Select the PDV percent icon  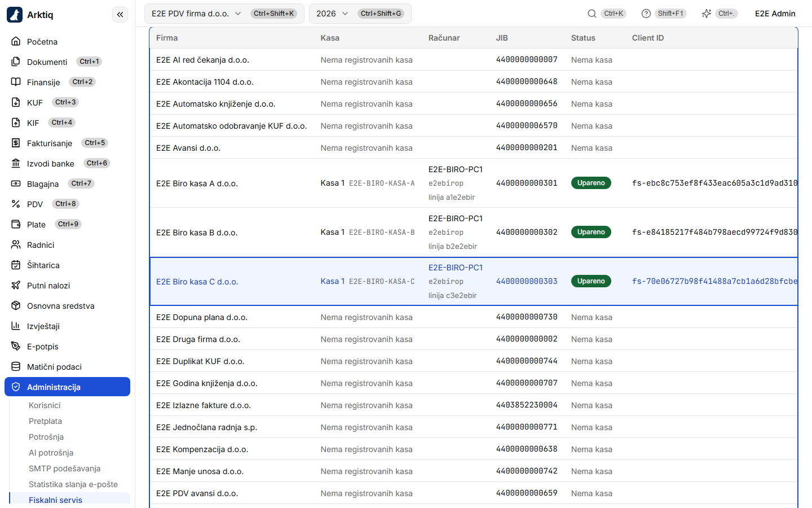coord(16,204)
